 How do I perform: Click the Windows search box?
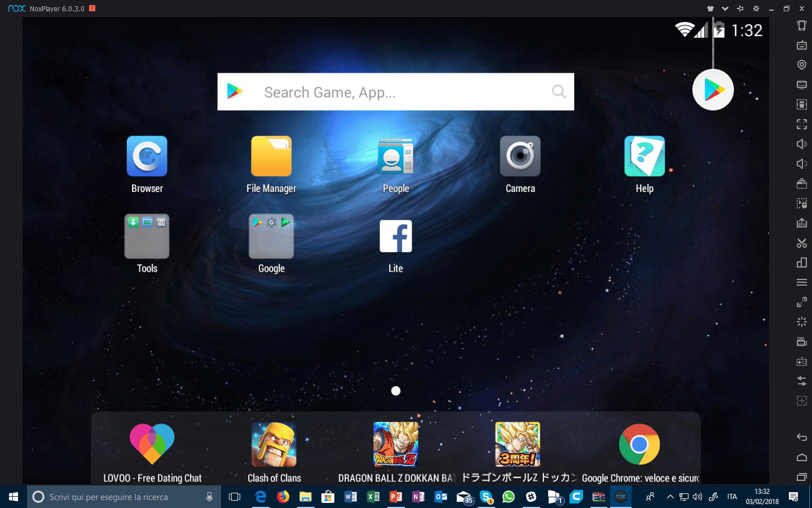tap(124, 497)
